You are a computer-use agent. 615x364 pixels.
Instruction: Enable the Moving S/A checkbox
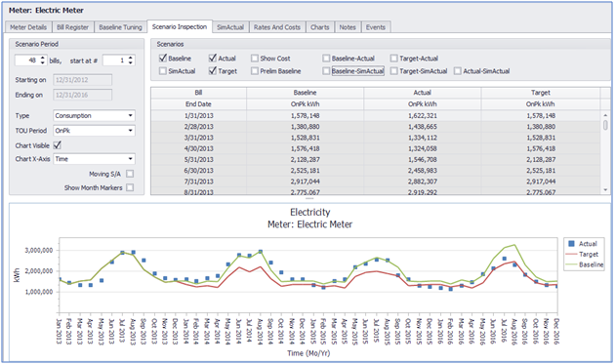130,174
